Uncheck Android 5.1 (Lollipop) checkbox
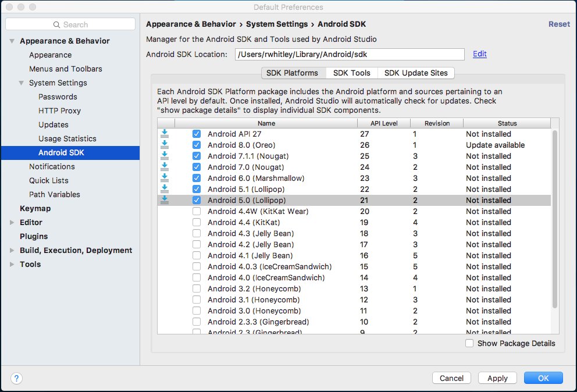Viewport: 577px width, 392px height. pyautogui.click(x=197, y=189)
